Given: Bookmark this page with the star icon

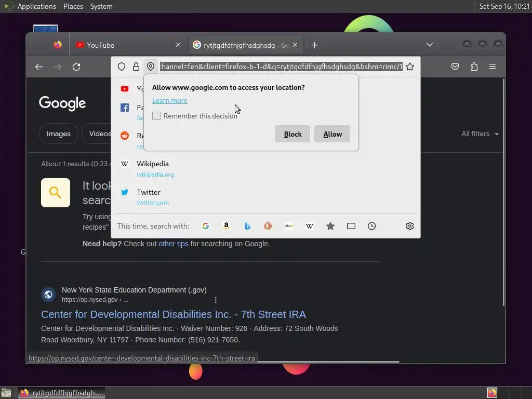Looking at the screenshot, I should click(410, 66).
